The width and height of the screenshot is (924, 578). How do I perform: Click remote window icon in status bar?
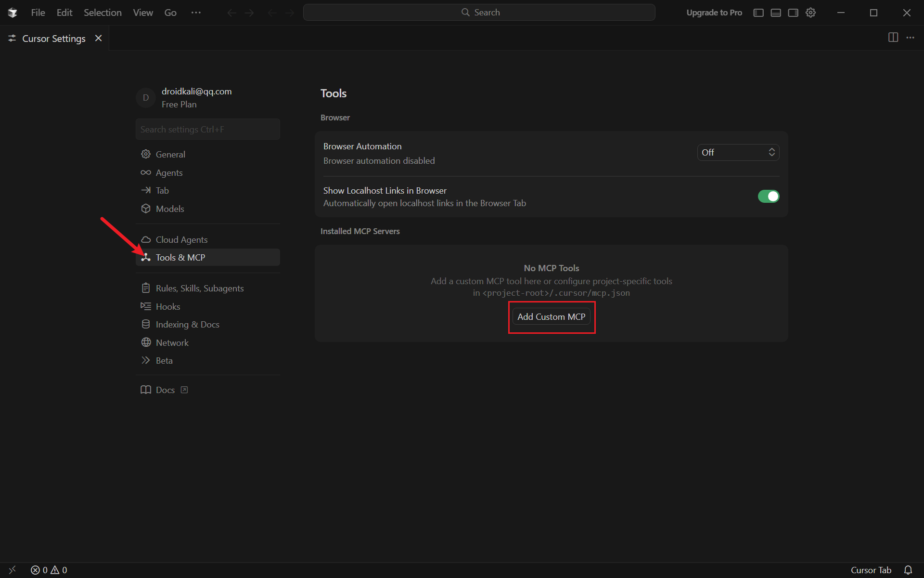(12, 570)
